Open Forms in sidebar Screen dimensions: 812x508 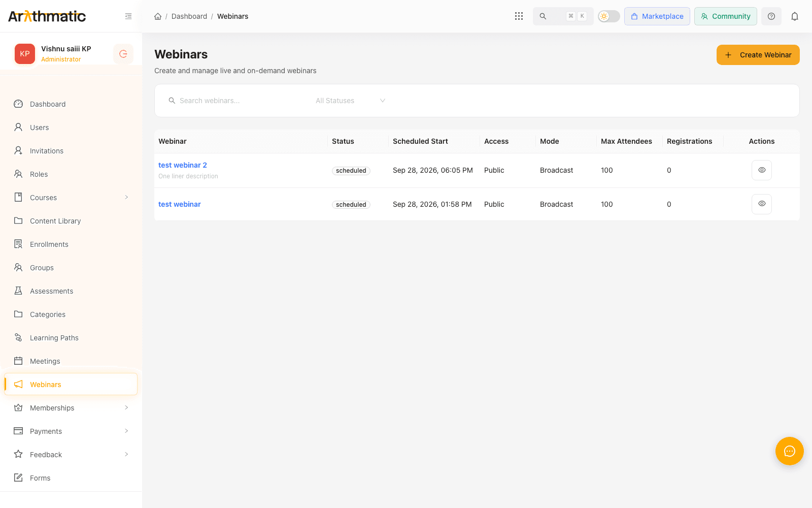(71, 478)
